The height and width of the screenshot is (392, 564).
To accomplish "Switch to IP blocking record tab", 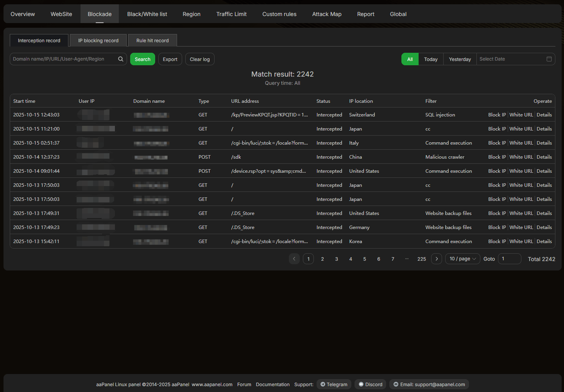I will coord(98,40).
